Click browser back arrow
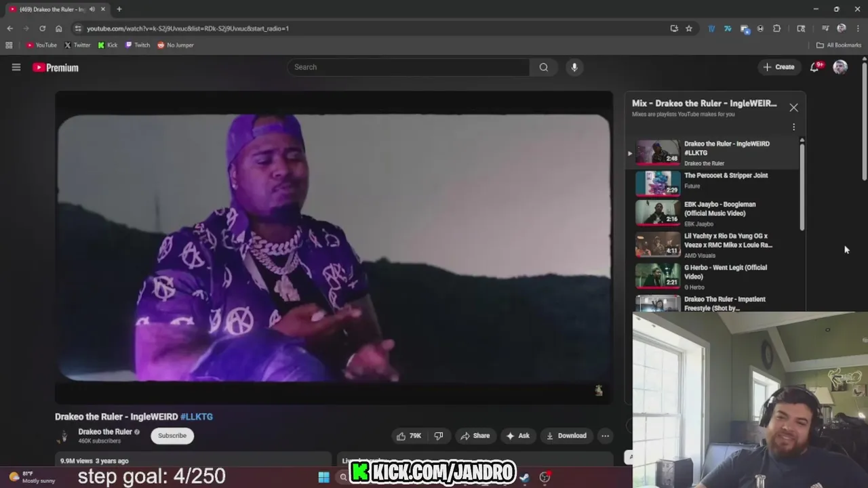Image resolution: width=868 pixels, height=488 pixels. [x=9, y=28]
